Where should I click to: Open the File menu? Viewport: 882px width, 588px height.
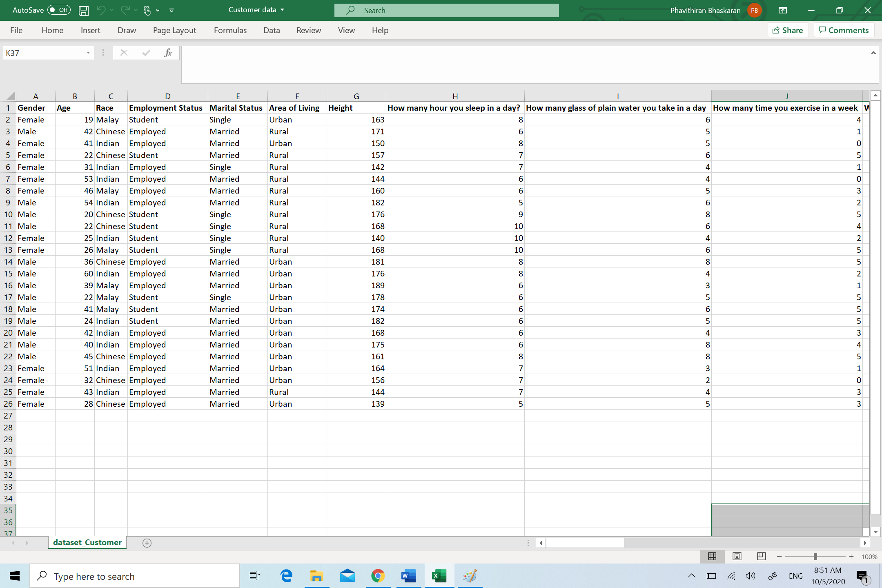(x=16, y=30)
